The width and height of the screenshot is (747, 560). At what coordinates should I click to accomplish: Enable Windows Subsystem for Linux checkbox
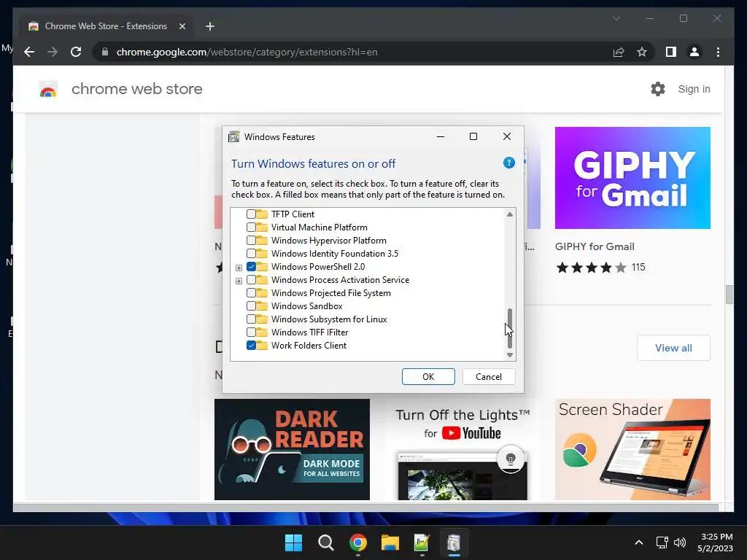[251, 319]
